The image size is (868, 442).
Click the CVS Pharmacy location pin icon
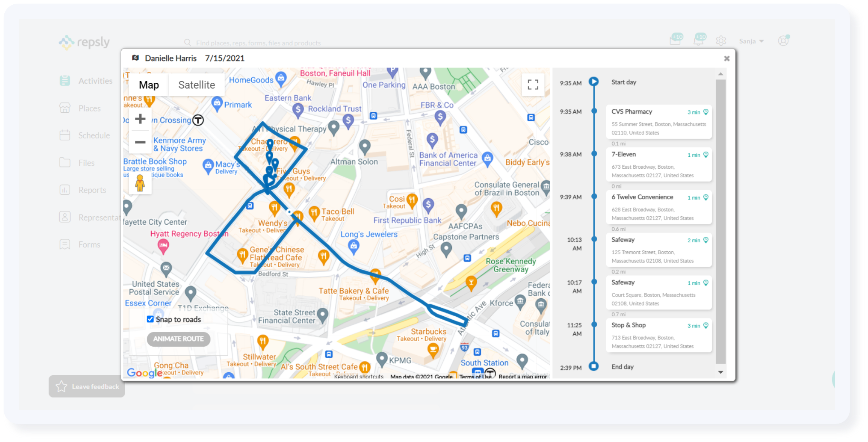coord(706,112)
